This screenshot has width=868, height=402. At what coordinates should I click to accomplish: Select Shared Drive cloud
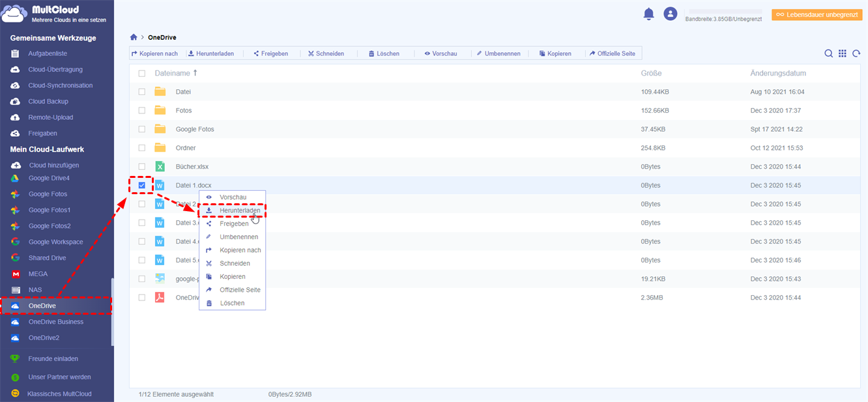click(x=47, y=258)
